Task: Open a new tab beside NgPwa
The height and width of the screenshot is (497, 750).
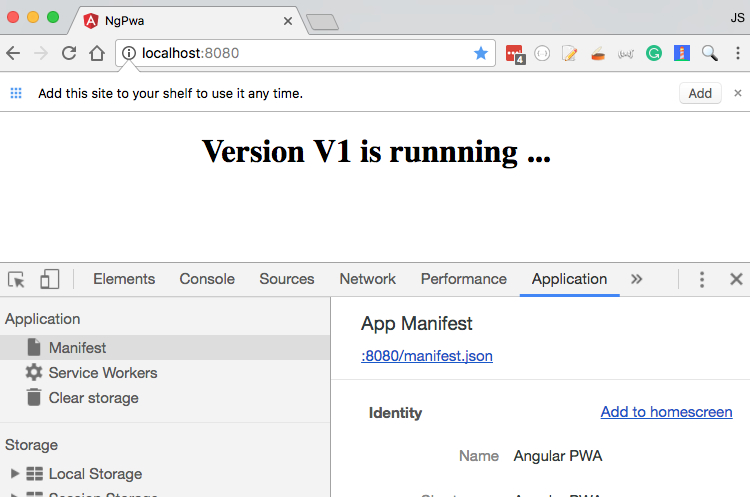Action: pyautogui.click(x=322, y=22)
